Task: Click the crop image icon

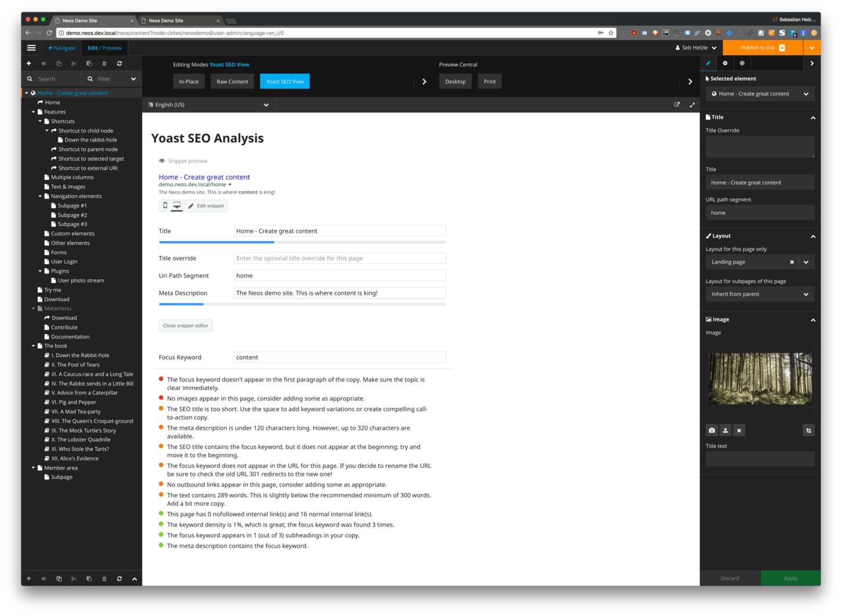Action: pyautogui.click(x=808, y=430)
